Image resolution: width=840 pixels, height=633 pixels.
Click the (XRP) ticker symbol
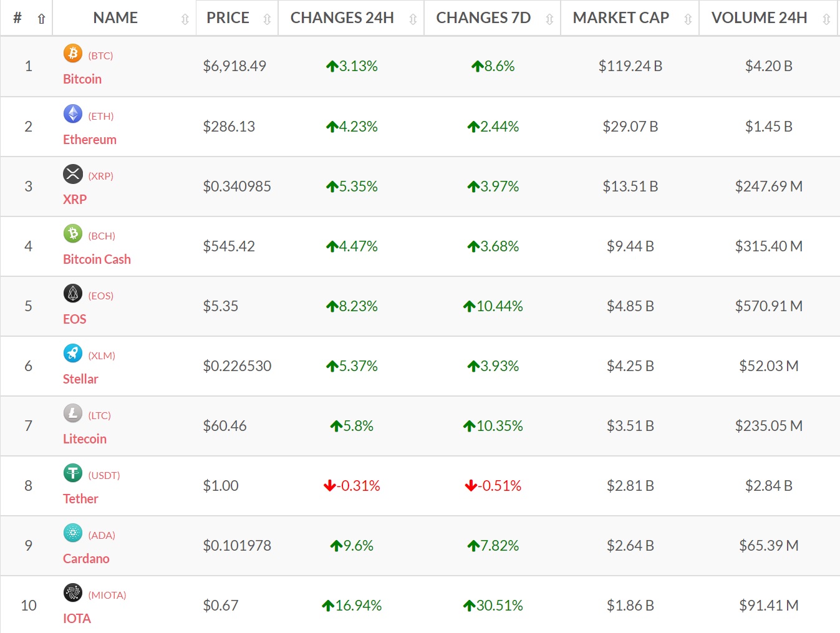tap(101, 176)
